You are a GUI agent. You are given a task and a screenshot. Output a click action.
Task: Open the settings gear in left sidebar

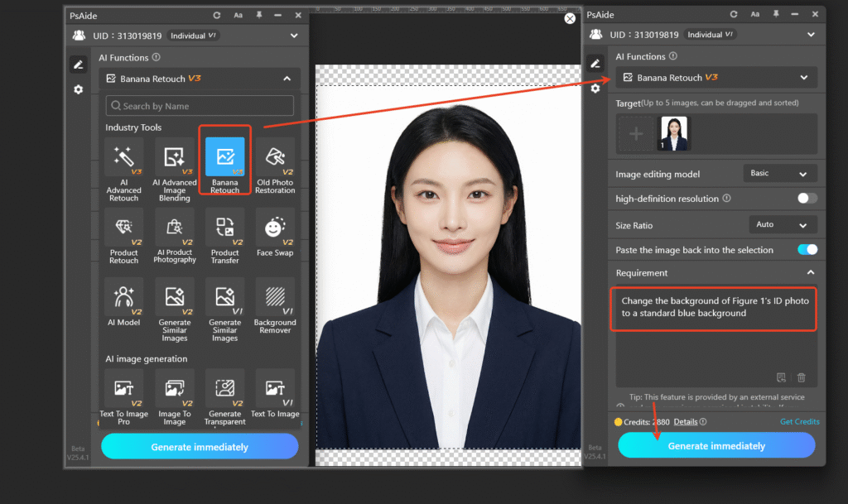pos(77,89)
